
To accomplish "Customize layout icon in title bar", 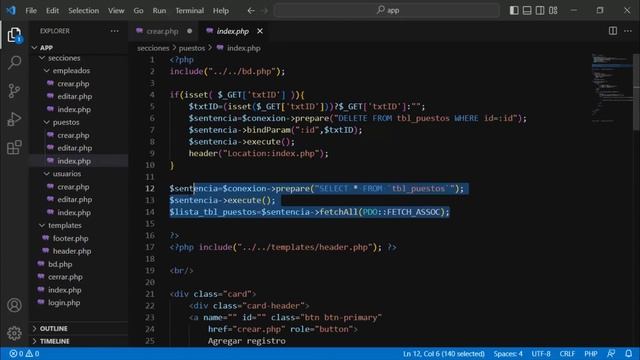I will [553, 10].
